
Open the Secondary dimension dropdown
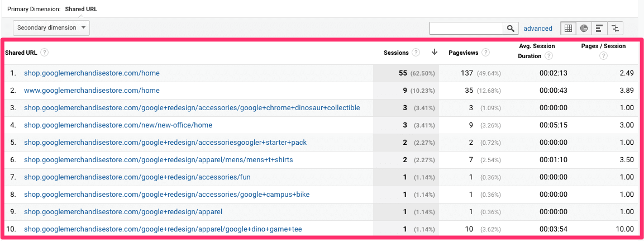pos(51,27)
